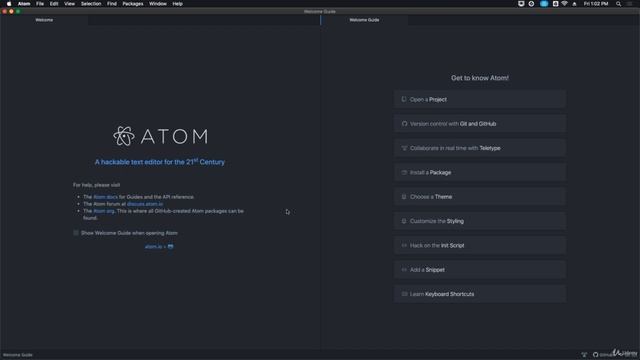Switch to the Welcome Guide tab
The width and height of the screenshot is (640, 360).
coord(364,20)
